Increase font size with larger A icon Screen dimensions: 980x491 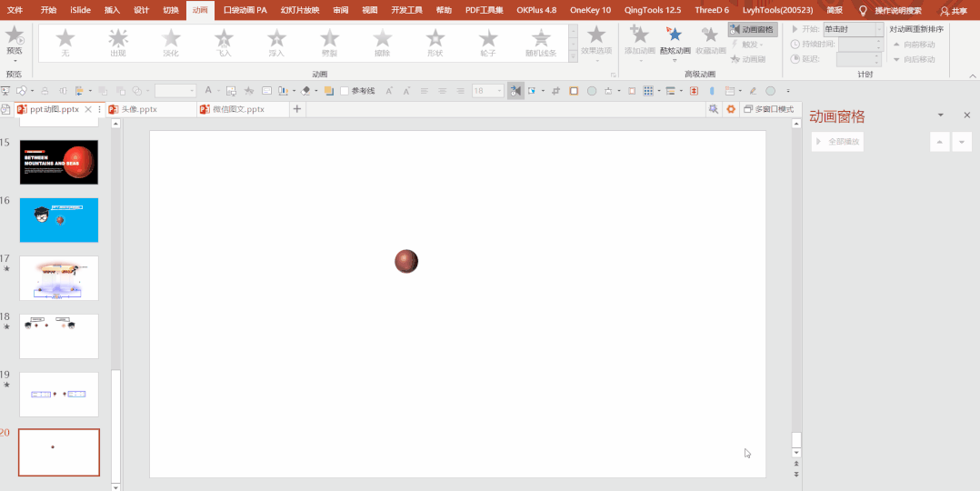pos(389,91)
